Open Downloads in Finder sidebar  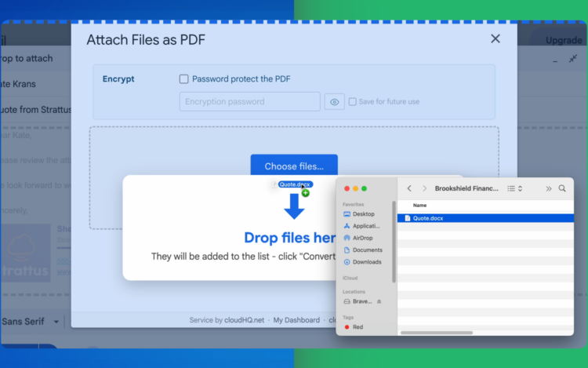(362, 262)
